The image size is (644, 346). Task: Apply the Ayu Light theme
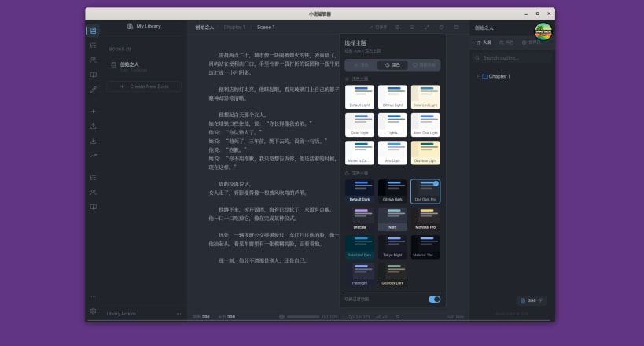tap(392, 153)
